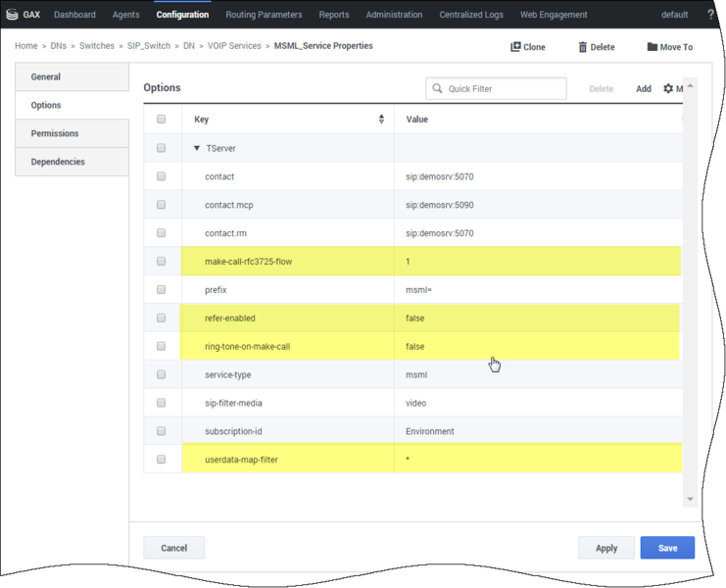Select the ring-tone-on-make-call key

click(x=247, y=346)
